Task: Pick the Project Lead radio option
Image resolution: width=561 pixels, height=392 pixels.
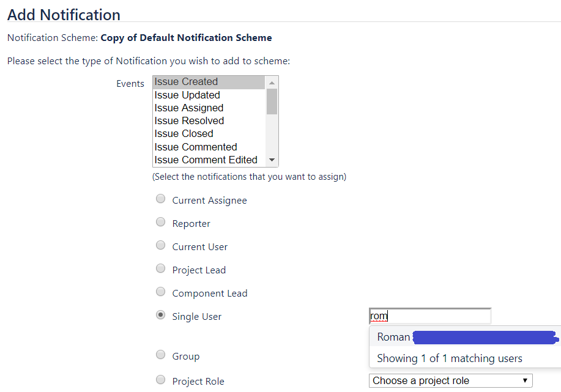Action: coord(161,268)
